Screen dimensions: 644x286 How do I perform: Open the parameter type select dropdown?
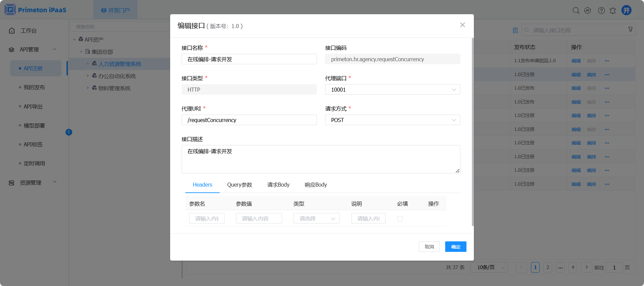(316, 218)
